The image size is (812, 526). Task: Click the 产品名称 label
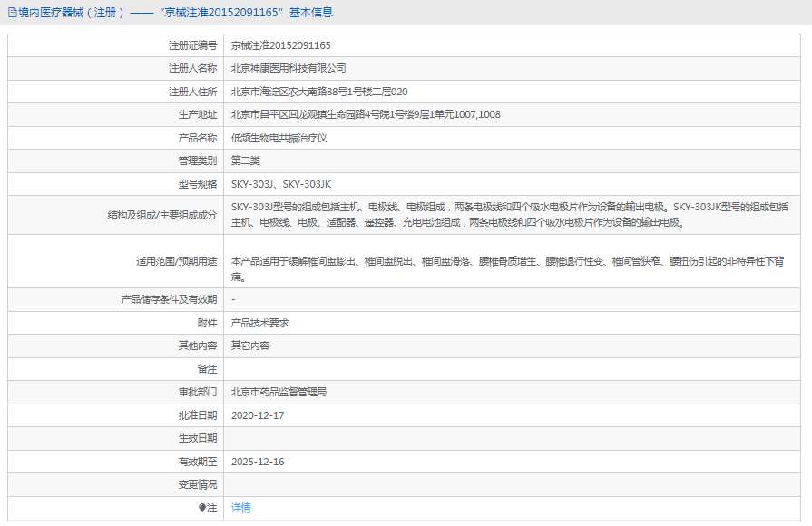(x=198, y=138)
